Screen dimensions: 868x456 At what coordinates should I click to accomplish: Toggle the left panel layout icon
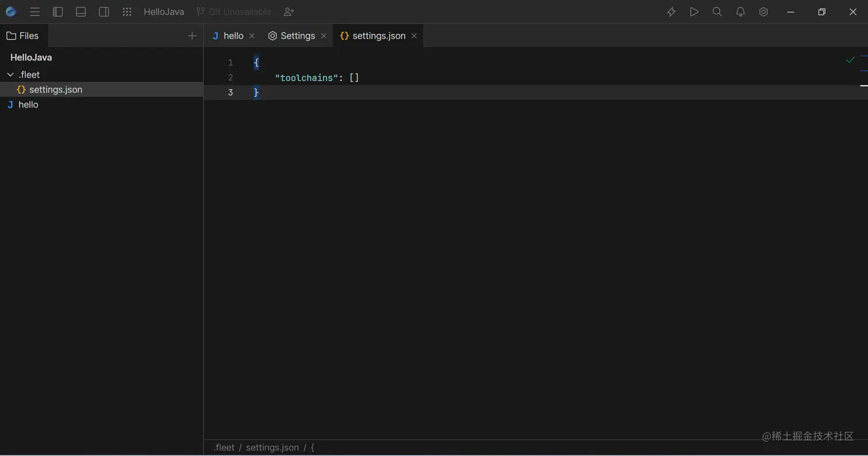[57, 11]
